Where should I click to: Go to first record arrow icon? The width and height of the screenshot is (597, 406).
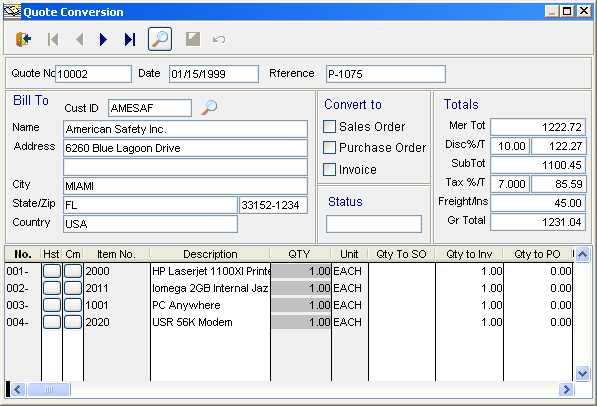click(x=53, y=39)
